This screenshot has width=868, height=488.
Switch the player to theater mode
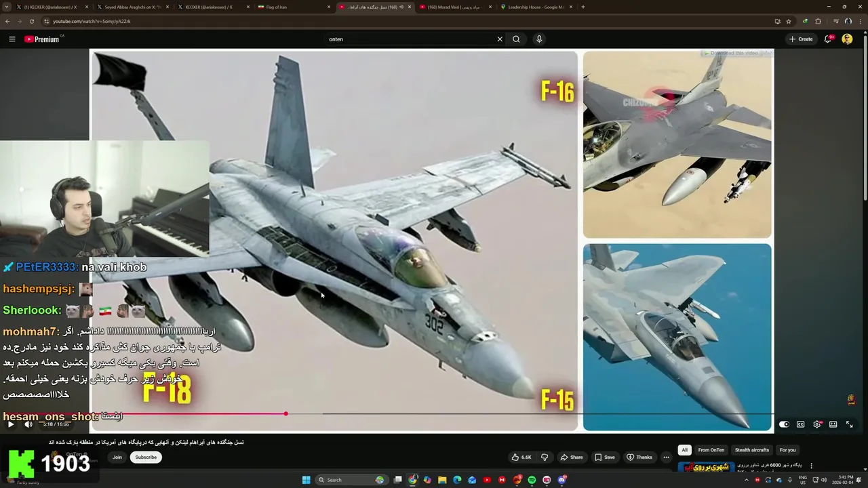click(x=833, y=424)
